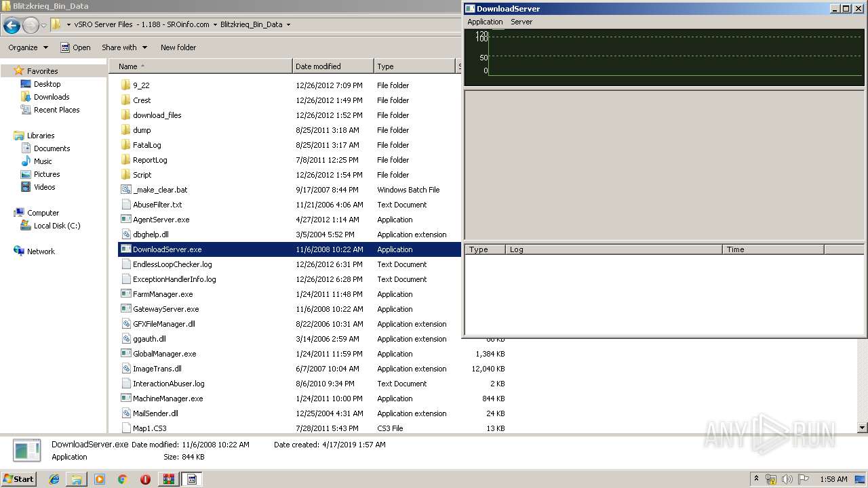868x488 pixels.
Task: Open Recent Places in the sidebar
Action: coord(56,110)
